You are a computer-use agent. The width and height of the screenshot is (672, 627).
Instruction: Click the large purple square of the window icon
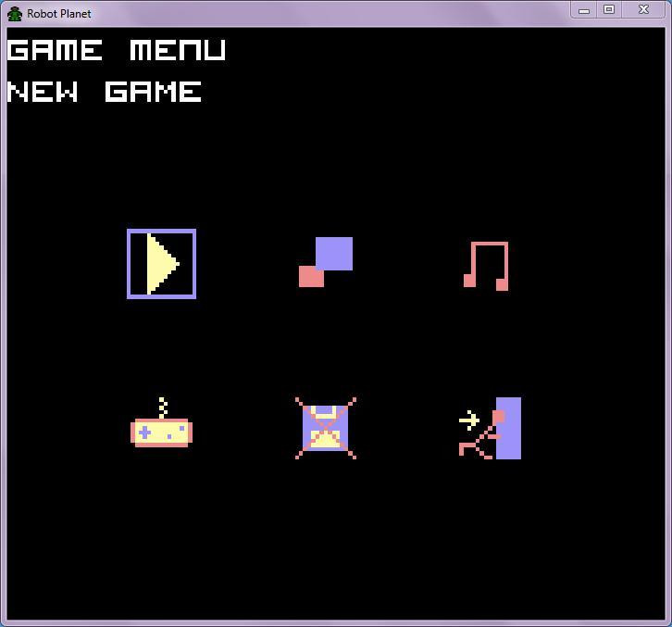[334, 254]
